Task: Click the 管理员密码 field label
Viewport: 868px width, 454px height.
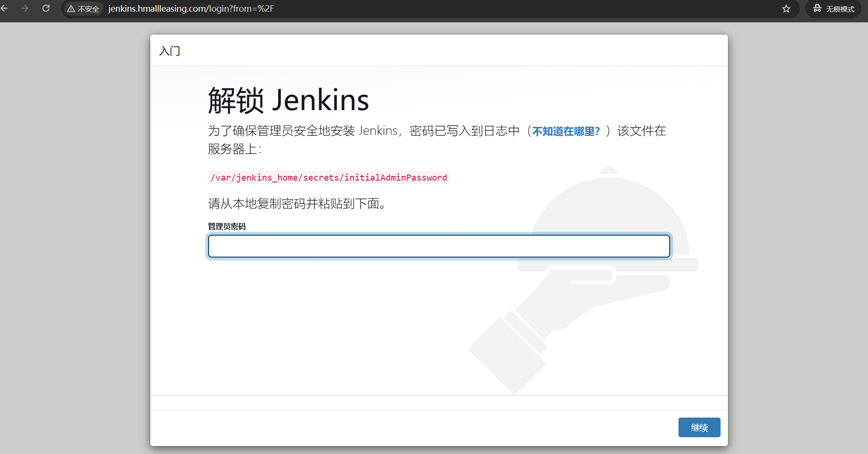Action: (x=227, y=226)
